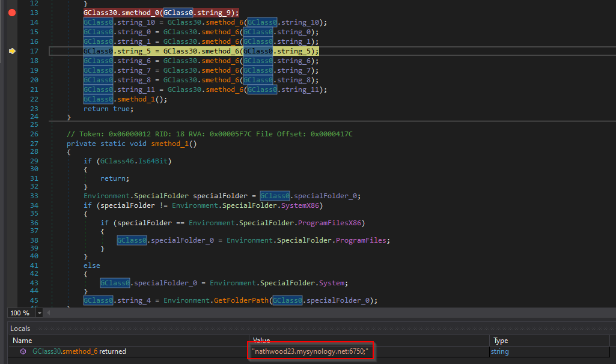616x364 pixels.
Task: Click the yellow current-statement arrow at line 17
Action: [x=12, y=51]
